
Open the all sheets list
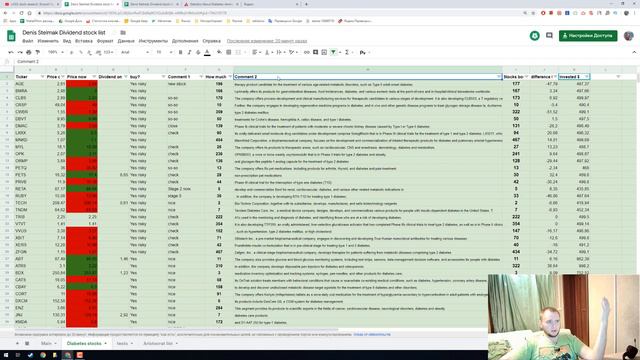pyautogui.click(x=27, y=343)
